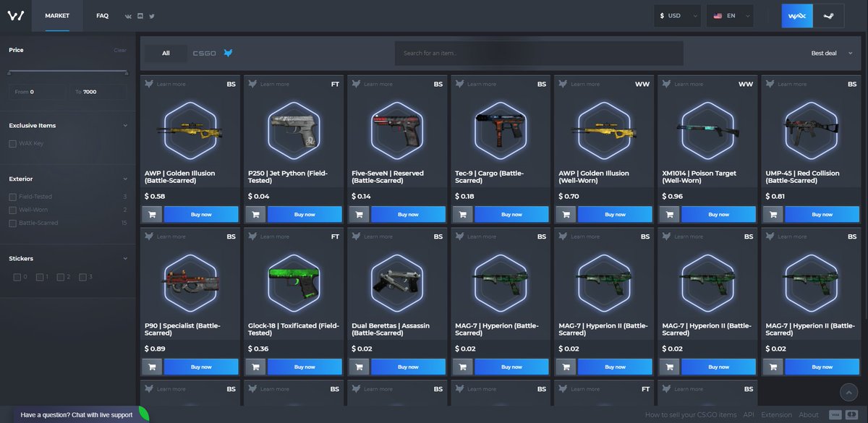The image size is (868, 423).
Task: Check the Battle-Scarred exterior filter
Action: click(12, 223)
